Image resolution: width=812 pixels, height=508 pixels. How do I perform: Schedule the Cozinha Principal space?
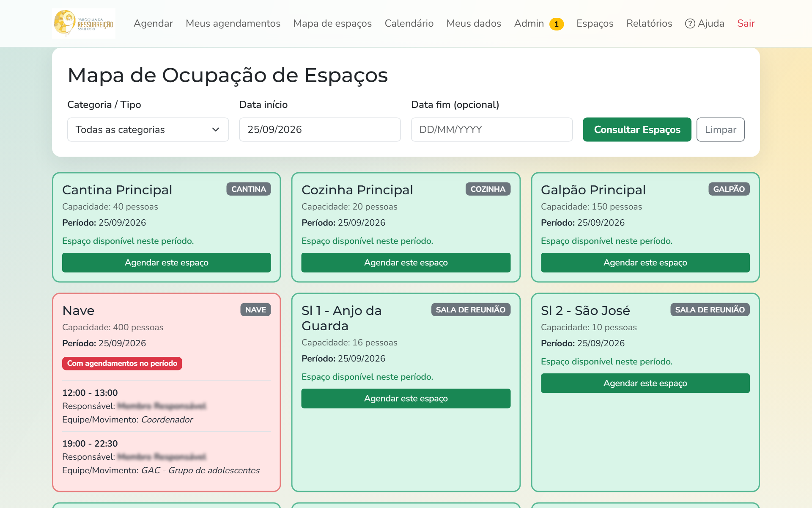[x=406, y=262]
